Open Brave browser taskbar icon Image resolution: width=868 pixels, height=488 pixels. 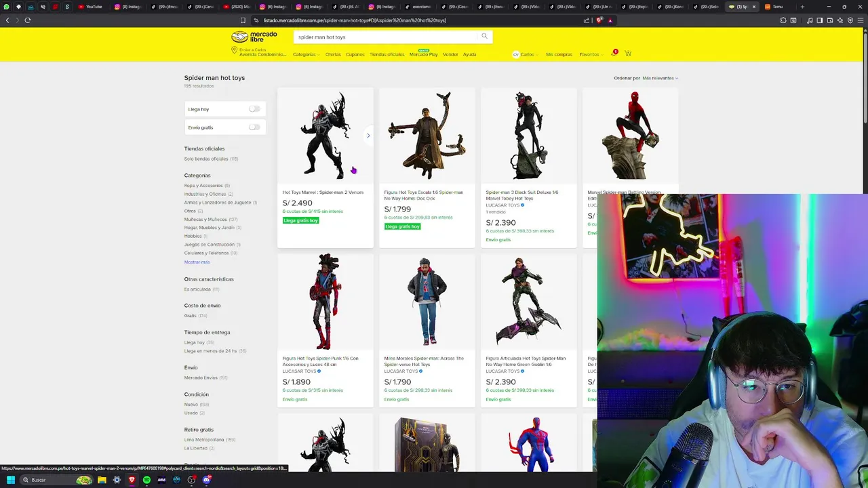coord(132,480)
